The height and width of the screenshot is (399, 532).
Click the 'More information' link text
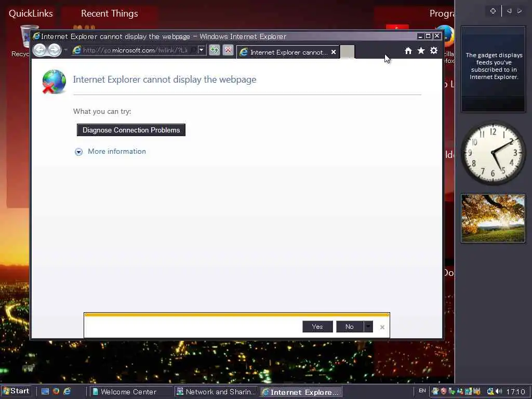click(x=117, y=151)
